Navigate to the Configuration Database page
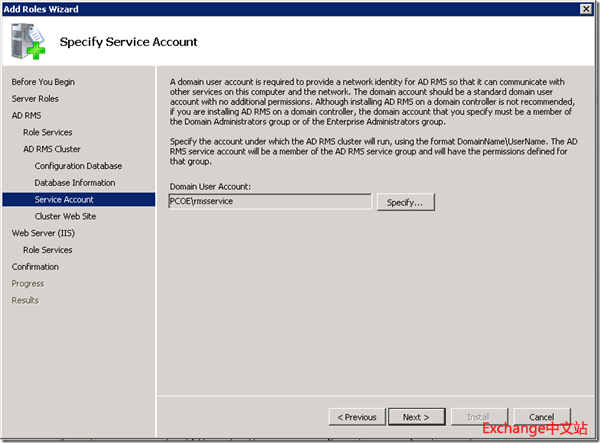600x443 pixels. coord(78,166)
